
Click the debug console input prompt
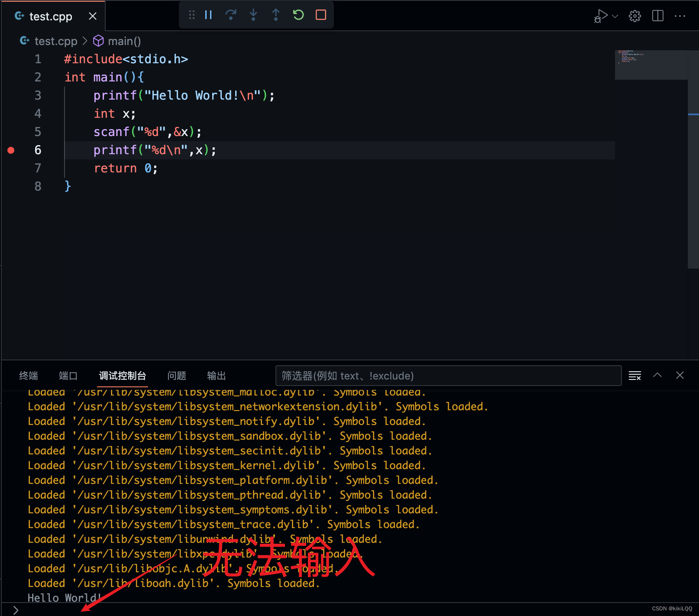pyautogui.click(x=349, y=610)
